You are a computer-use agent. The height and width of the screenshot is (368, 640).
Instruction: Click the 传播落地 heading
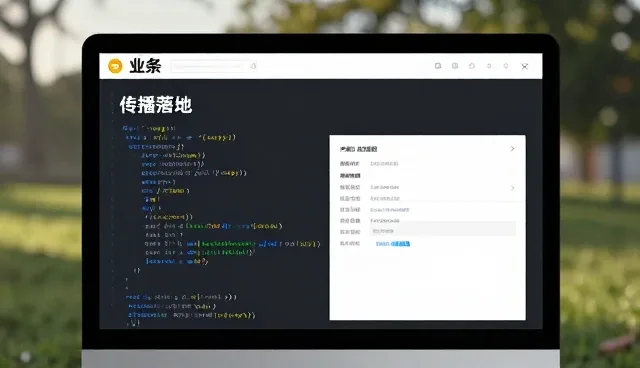pyautogui.click(x=156, y=105)
